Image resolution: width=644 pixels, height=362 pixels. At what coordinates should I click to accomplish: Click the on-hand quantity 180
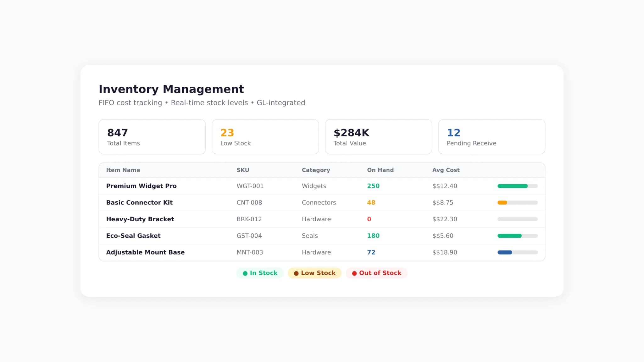[373, 236]
